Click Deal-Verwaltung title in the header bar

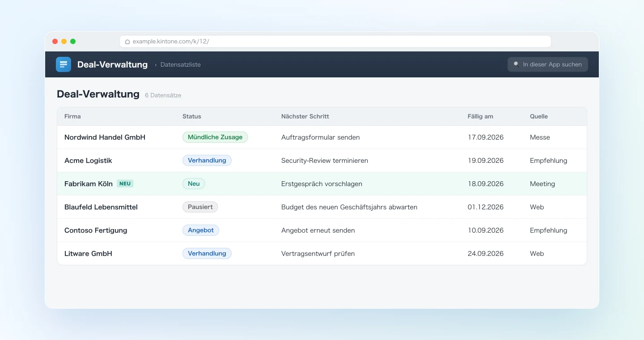[x=112, y=64]
